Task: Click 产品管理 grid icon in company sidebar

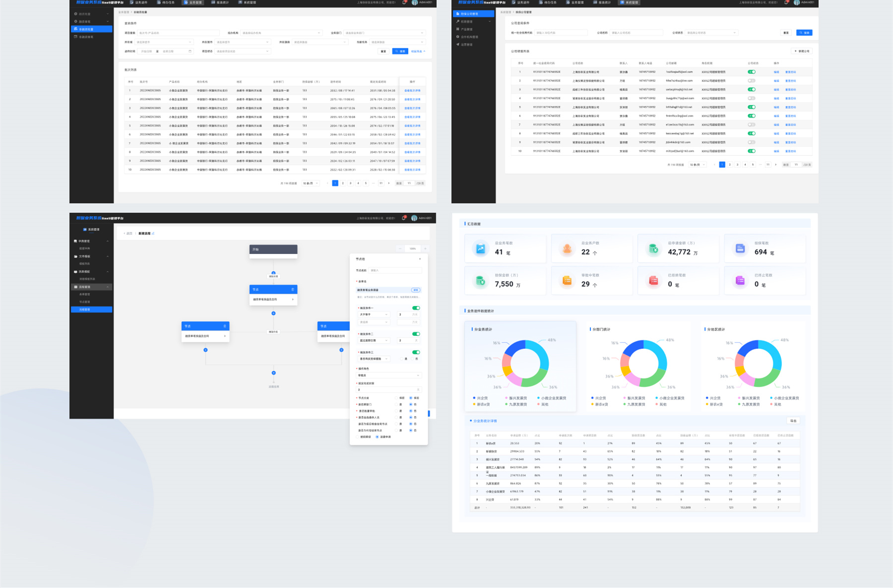Action: (457, 29)
